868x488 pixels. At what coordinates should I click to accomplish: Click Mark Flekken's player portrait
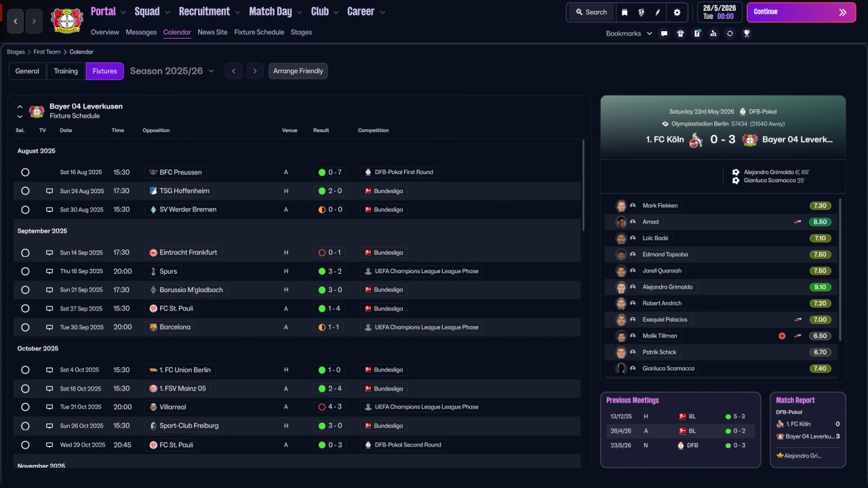pyautogui.click(x=620, y=205)
